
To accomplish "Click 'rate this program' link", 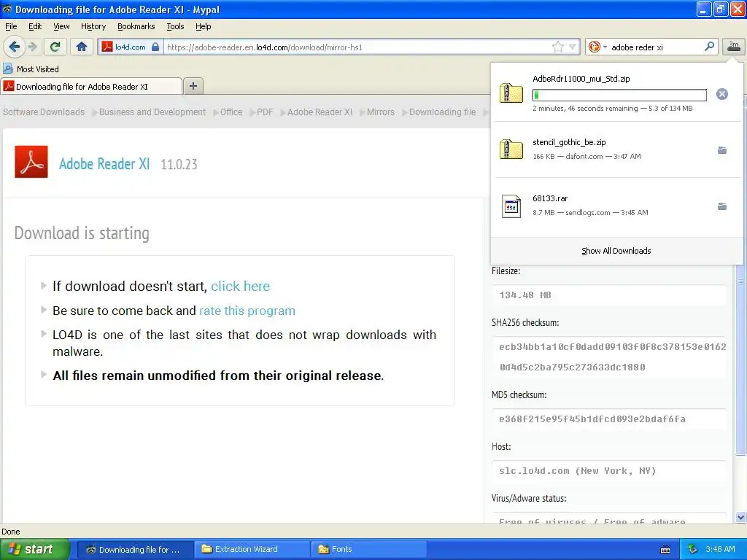I will 247,311.
